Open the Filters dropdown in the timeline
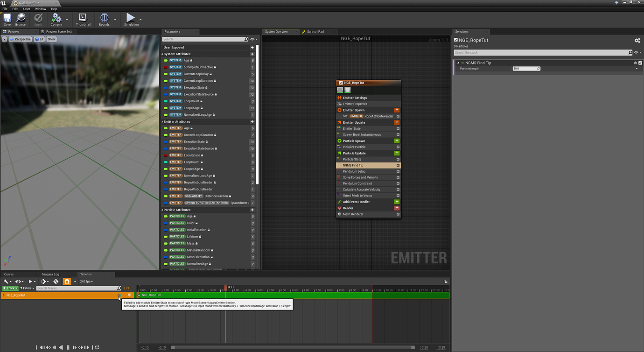Viewport: 644px width, 352px height. 27,288
